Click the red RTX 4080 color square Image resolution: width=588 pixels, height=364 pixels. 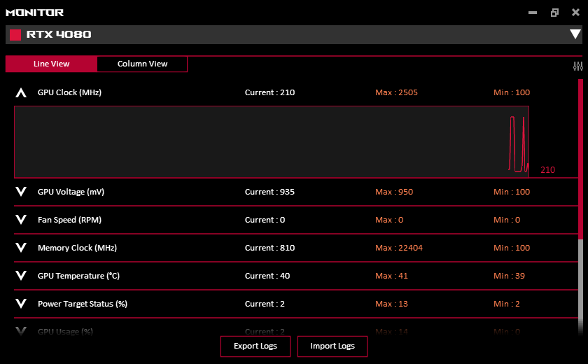tap(15, 35)
